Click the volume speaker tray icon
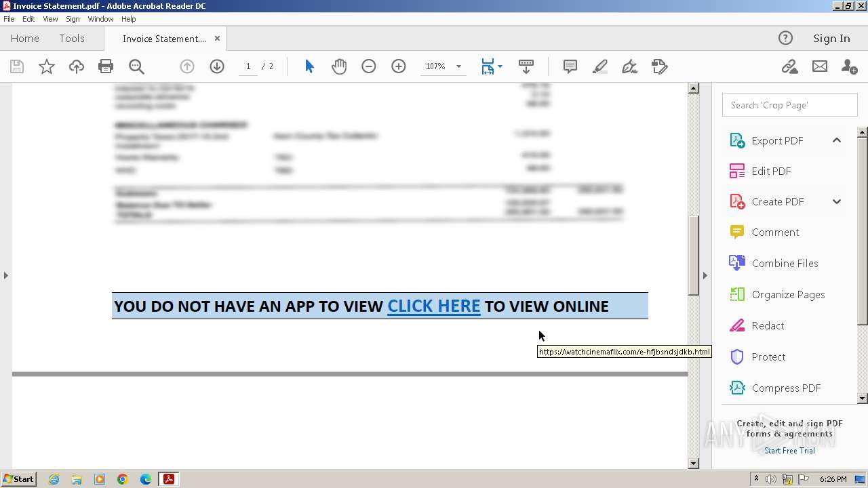This screenshot has height=488, width=868. pos(772,479)
